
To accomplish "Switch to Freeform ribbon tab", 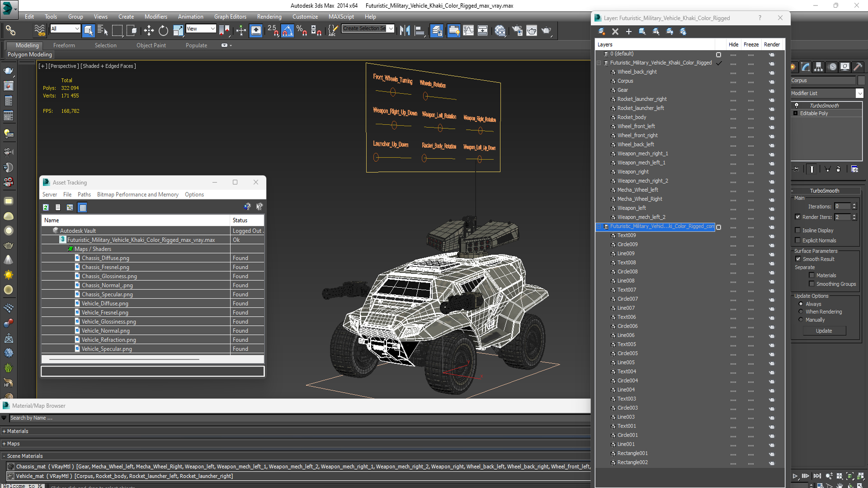I will (x=64, y=45).
